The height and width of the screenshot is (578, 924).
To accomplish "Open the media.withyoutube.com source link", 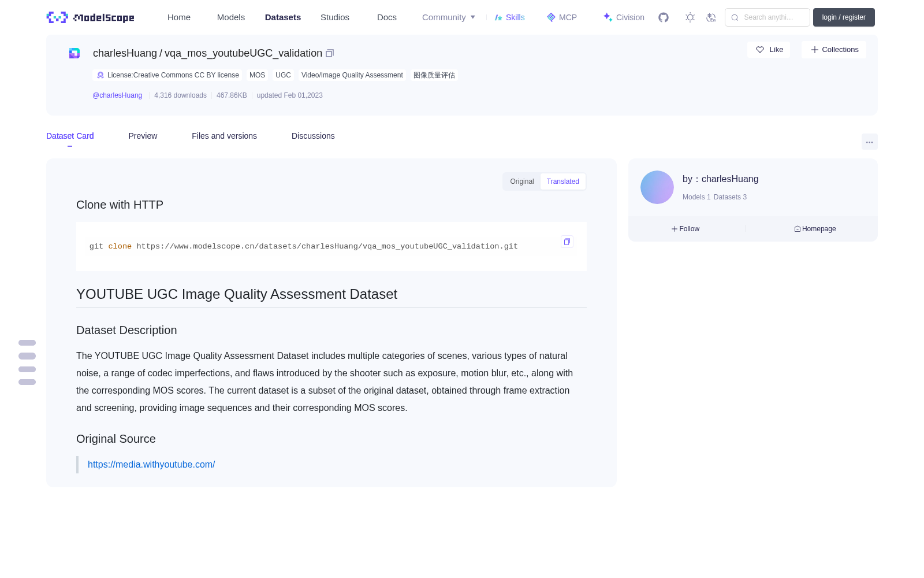I will tap(151, 465).
